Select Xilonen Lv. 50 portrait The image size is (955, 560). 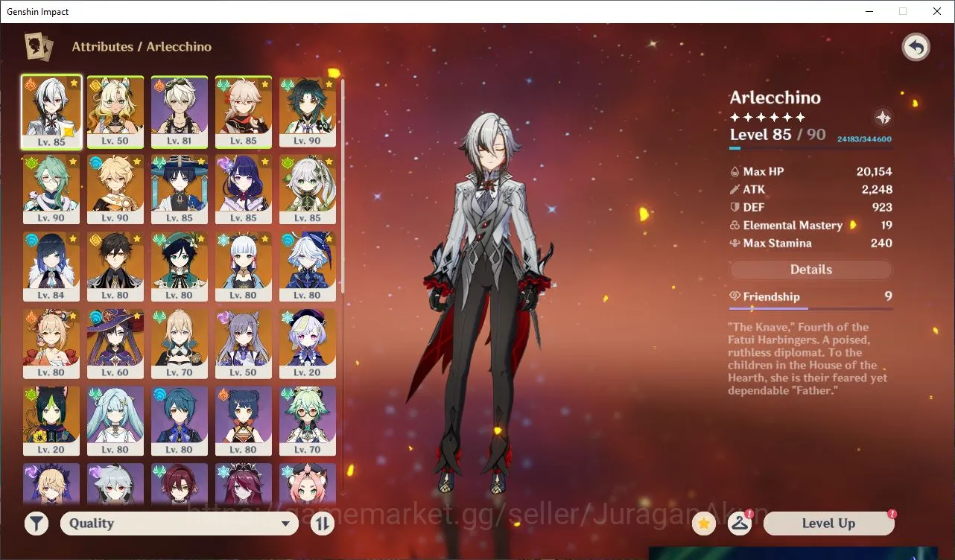point(115,112)
